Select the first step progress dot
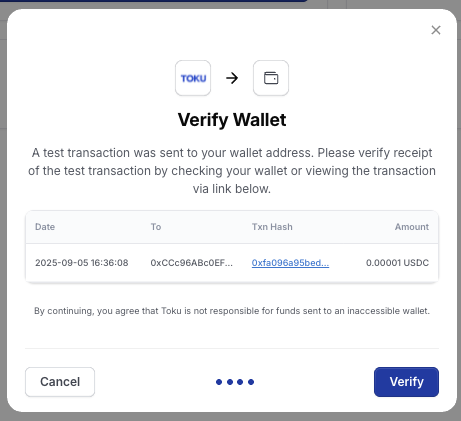This screenshot has width=461, height=421. 219,382
